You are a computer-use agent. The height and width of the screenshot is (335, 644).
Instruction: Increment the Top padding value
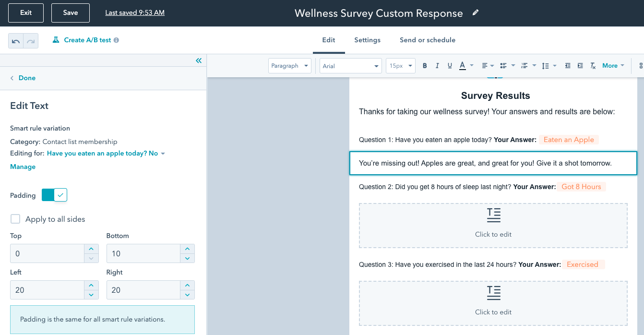pyautogui.click(x=91, y=249)
